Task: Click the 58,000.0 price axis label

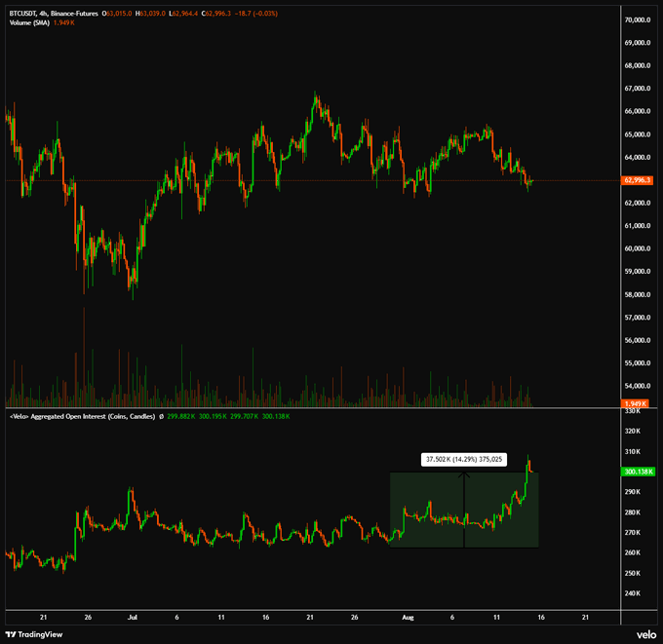Action: pos(638,294)
